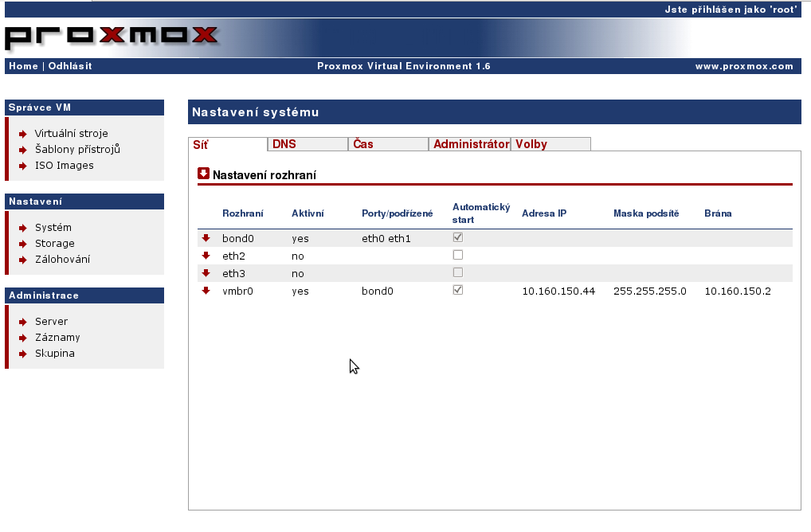Click the Brána column header
The width and height of the screenshot is (811, 532).
[718, 213]
